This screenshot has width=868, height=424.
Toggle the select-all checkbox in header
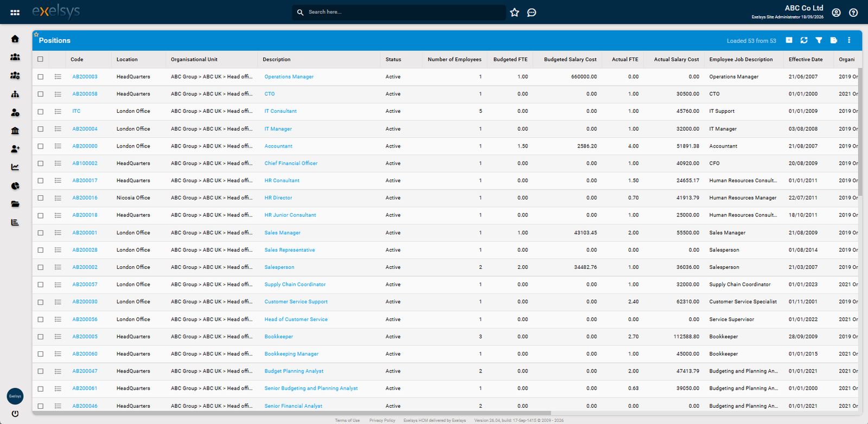click(40, 60)
